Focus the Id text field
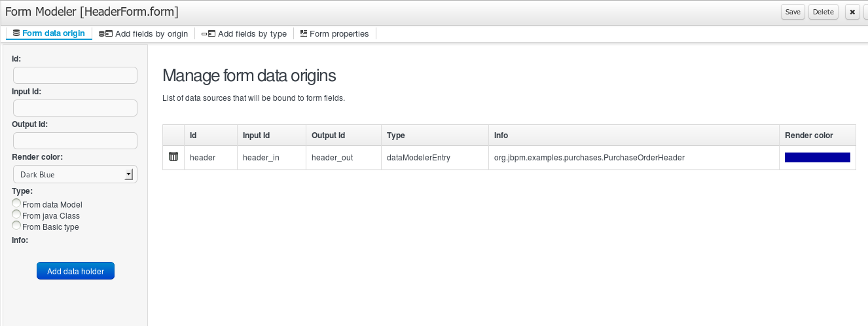This screenshot has width=868, height=326. [x=75, y=75]
